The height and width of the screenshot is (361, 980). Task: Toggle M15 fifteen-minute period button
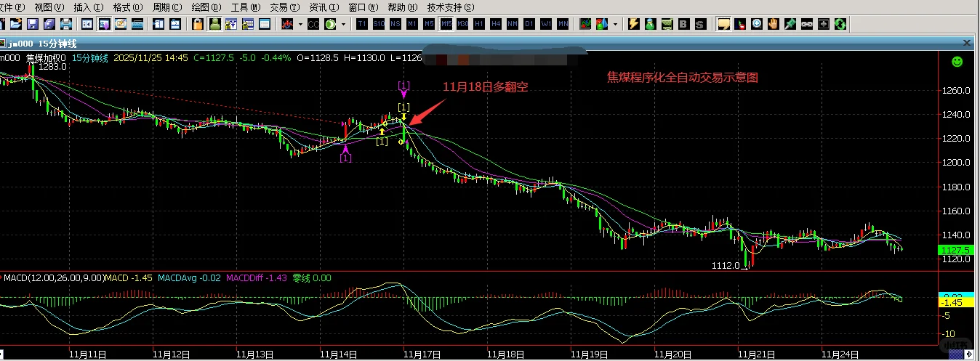446,24
